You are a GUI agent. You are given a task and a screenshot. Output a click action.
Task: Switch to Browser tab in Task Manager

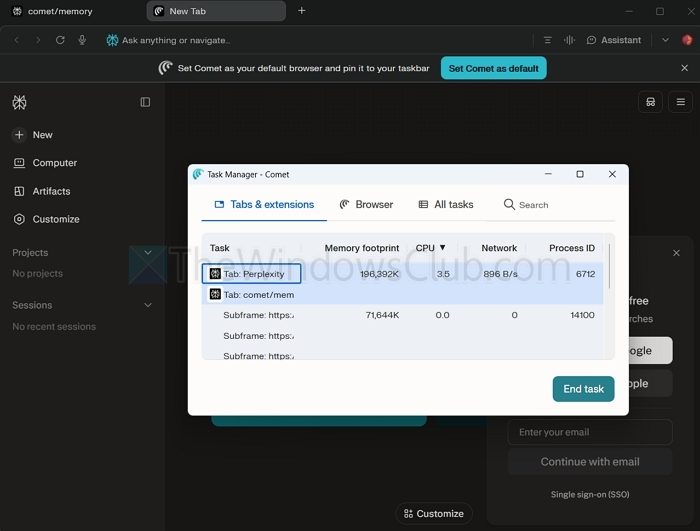(366, 205)
